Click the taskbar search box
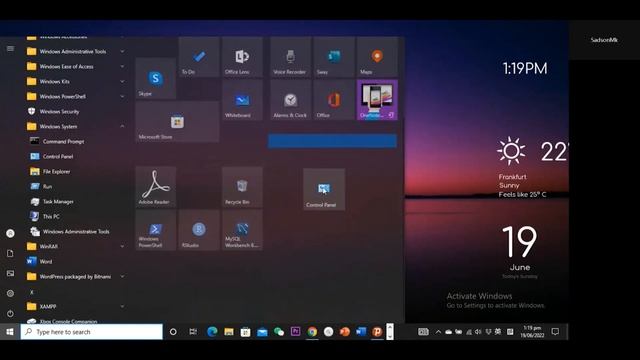This screenshot has width=640, height=360. 91,332
